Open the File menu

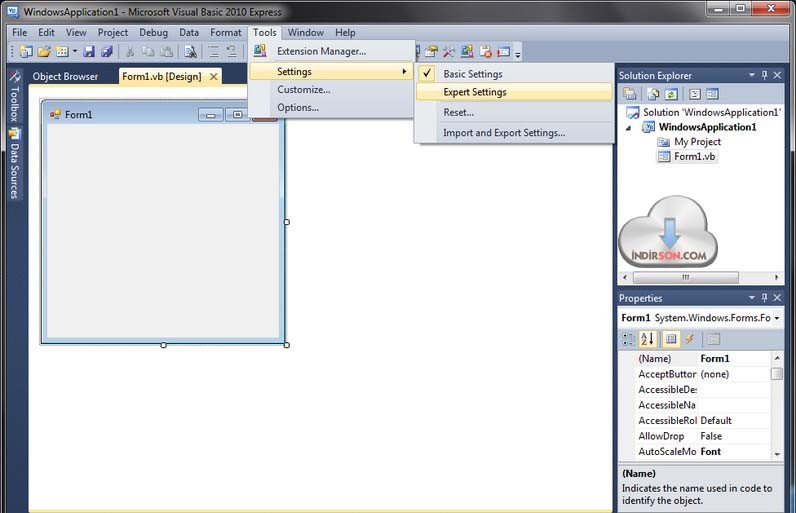pos(19,32)
